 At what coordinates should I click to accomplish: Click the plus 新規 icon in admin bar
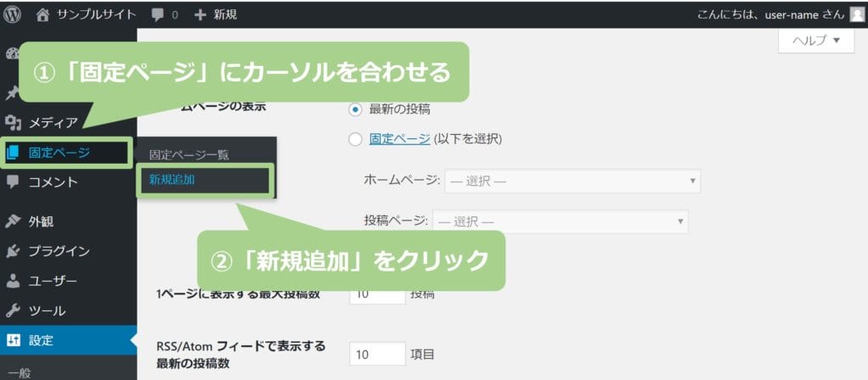[x=200, y=14]
